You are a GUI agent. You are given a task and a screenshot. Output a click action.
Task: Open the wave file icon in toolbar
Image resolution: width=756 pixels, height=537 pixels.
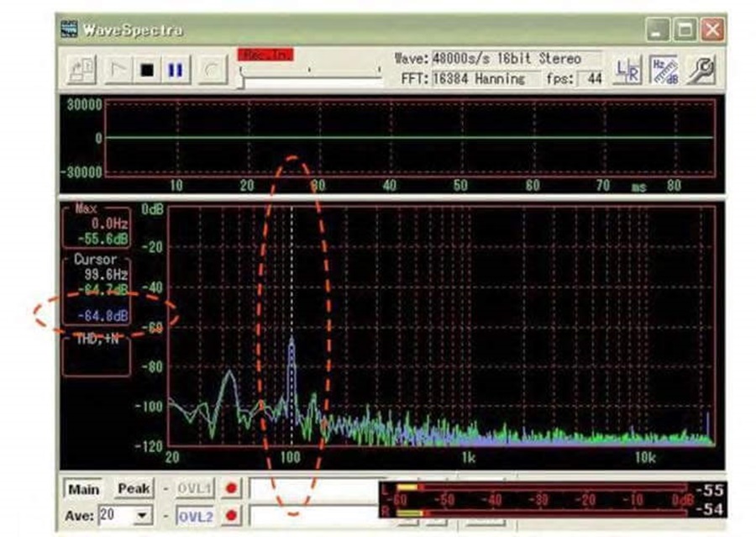pyautogui.click(x=81, y=70)
